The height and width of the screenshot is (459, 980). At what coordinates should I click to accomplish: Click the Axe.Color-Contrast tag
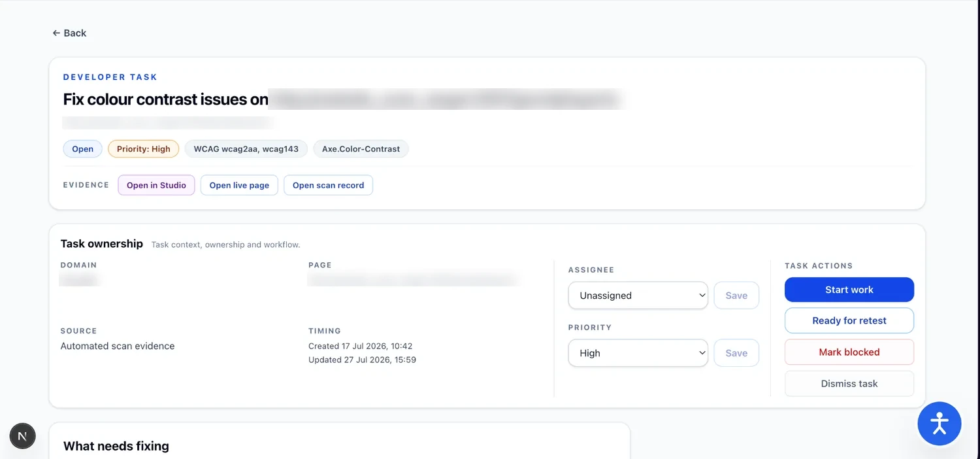click(361, 149)
